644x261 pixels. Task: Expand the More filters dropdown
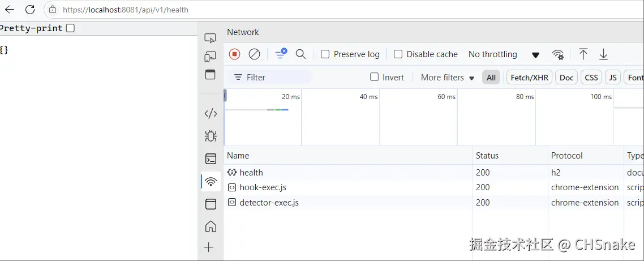(447, 77)
